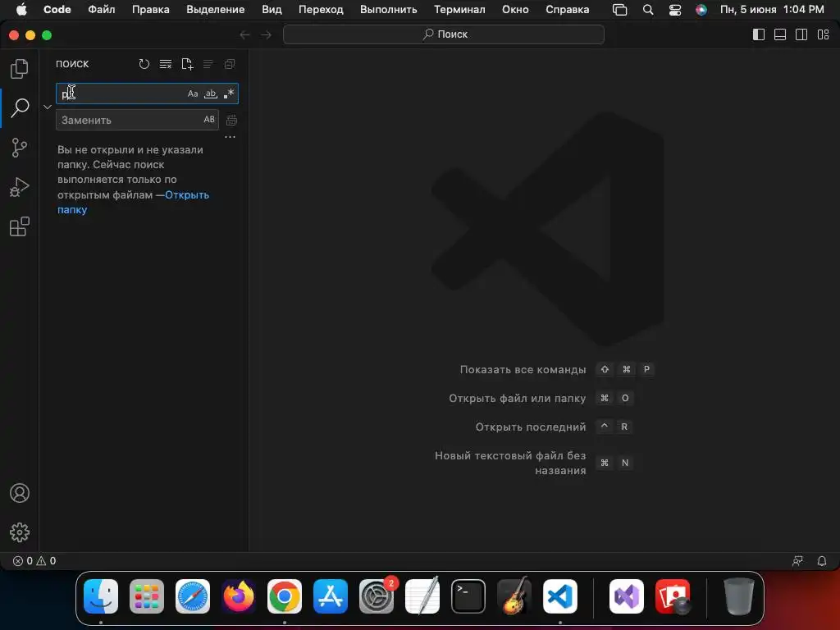Open the Выделение menu
Image resolution: width=840 pixels, height=630 pixels.
click(x=216, y=9)
